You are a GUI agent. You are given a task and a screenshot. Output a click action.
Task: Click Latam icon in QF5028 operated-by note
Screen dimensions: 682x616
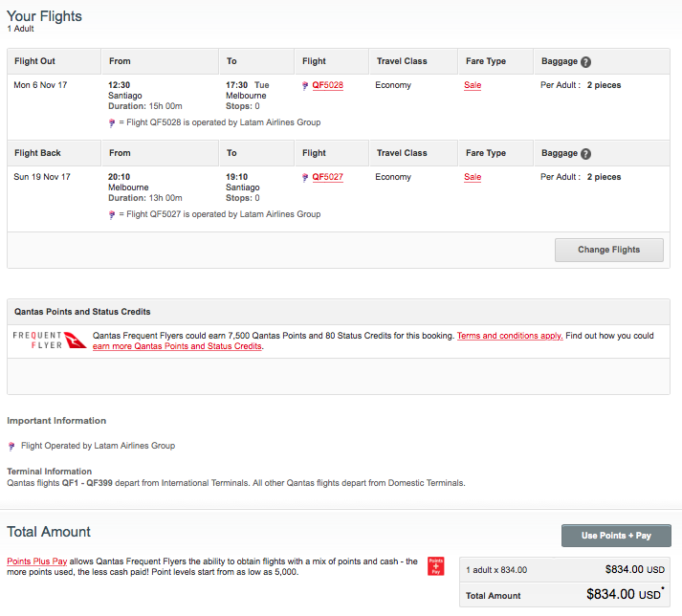(x=112, y=123)
